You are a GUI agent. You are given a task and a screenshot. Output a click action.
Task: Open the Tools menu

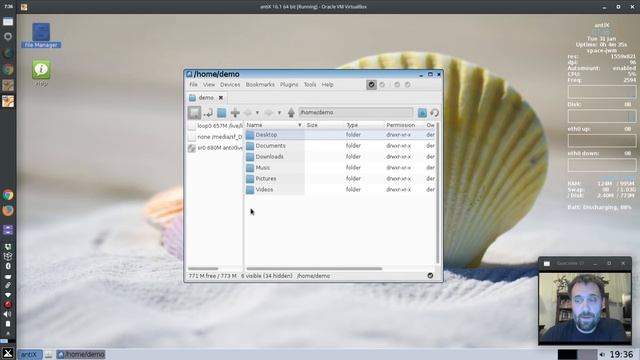[310, 84]
